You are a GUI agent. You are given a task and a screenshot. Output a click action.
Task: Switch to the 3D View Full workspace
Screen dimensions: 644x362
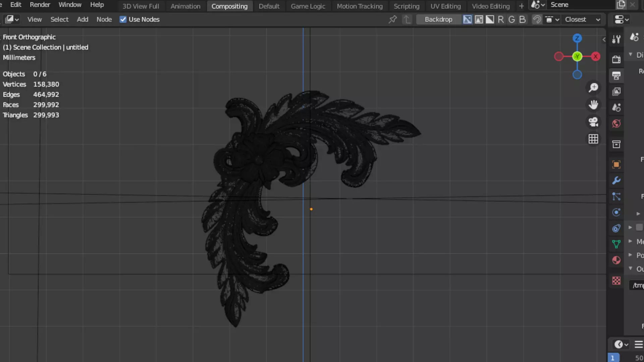point(141,6)
